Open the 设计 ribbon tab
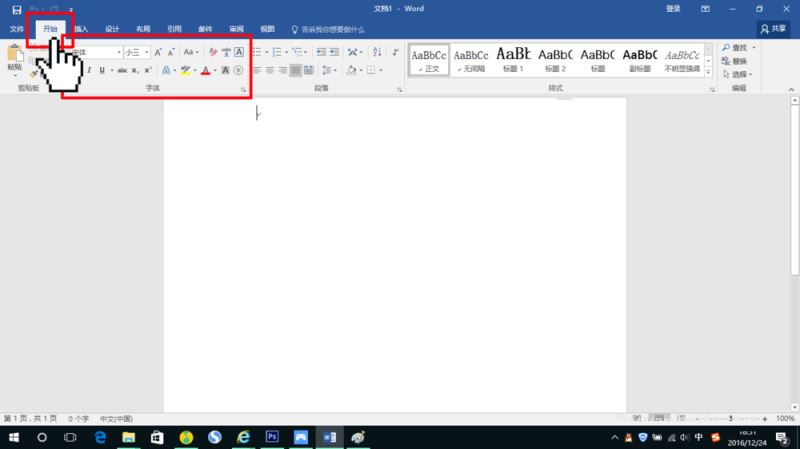The image size is (800, 449). 112,29
